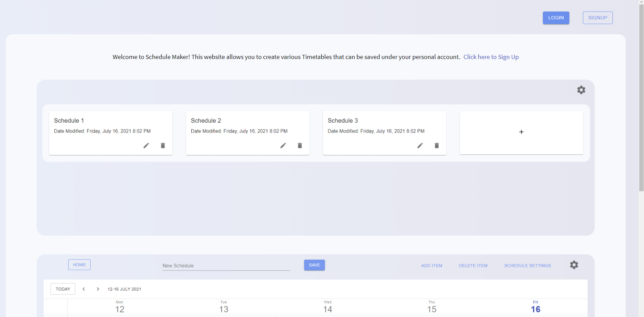Navigate to the previous week with left chevron
The height and width of the screenshot is (317, 644).
[83, 289]
